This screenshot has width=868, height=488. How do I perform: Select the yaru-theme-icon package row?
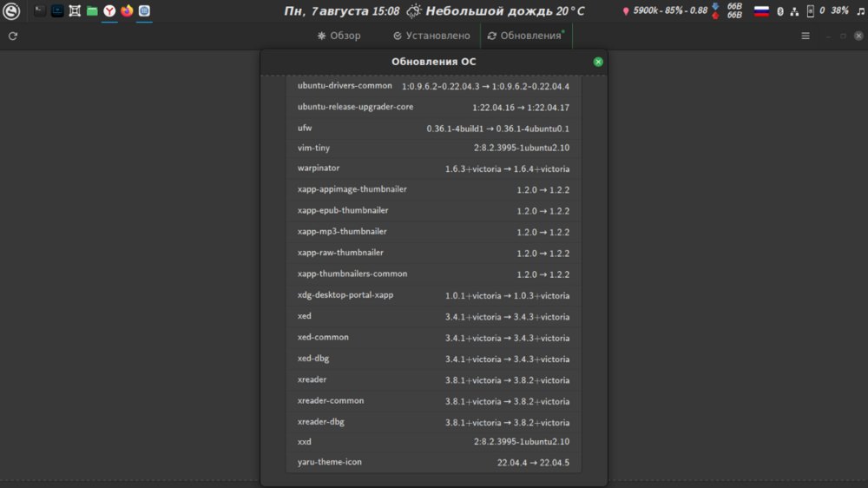[x=433, y=463]
